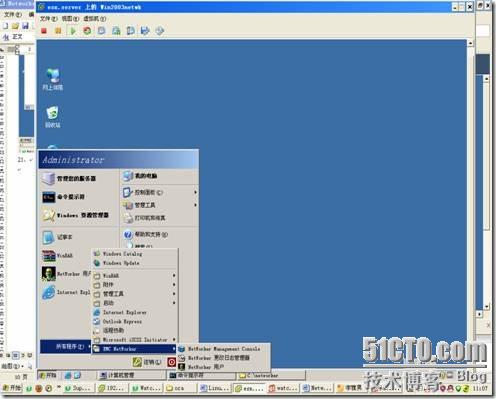Click open folder icon in background Word window
Viewport: 496px width, 399px height.
point(15,26)
